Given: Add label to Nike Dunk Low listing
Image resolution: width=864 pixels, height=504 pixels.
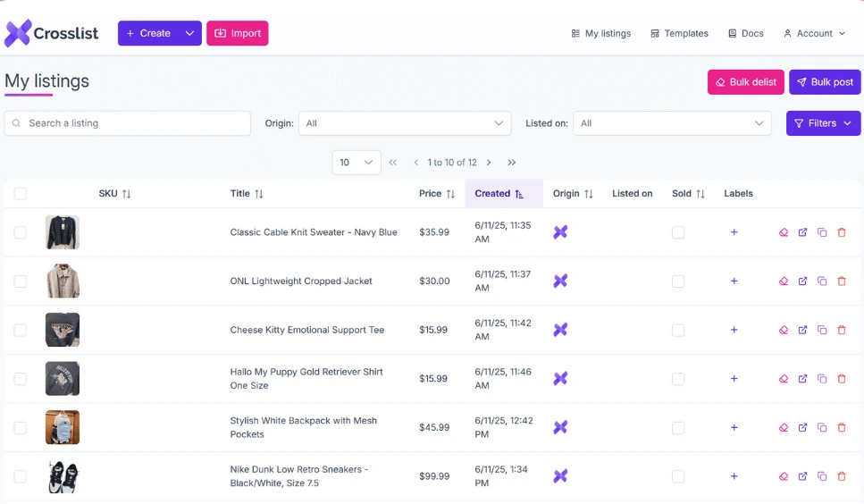Looking at the screenshot, I should pos(734,476).
